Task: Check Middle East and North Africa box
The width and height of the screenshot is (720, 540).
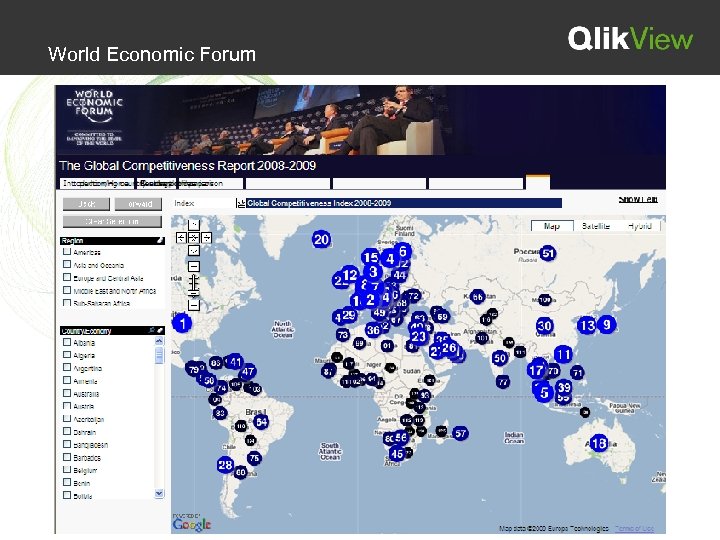Action: 67,290
